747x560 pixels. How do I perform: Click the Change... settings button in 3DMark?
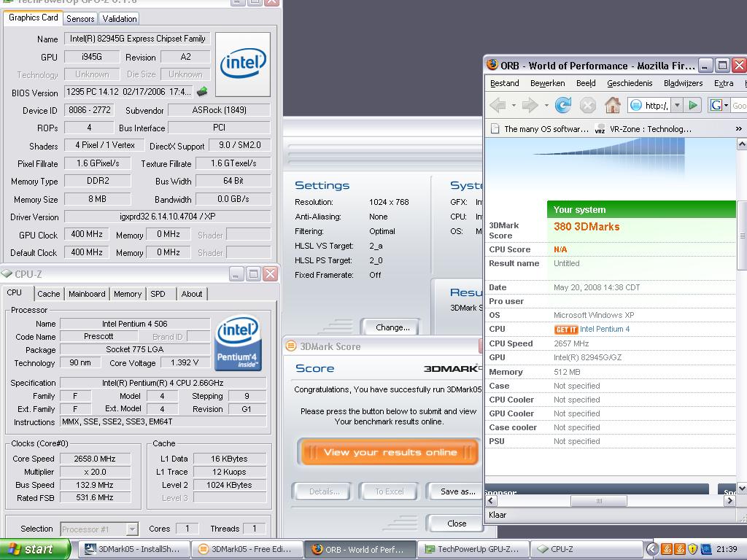[392, 327]
